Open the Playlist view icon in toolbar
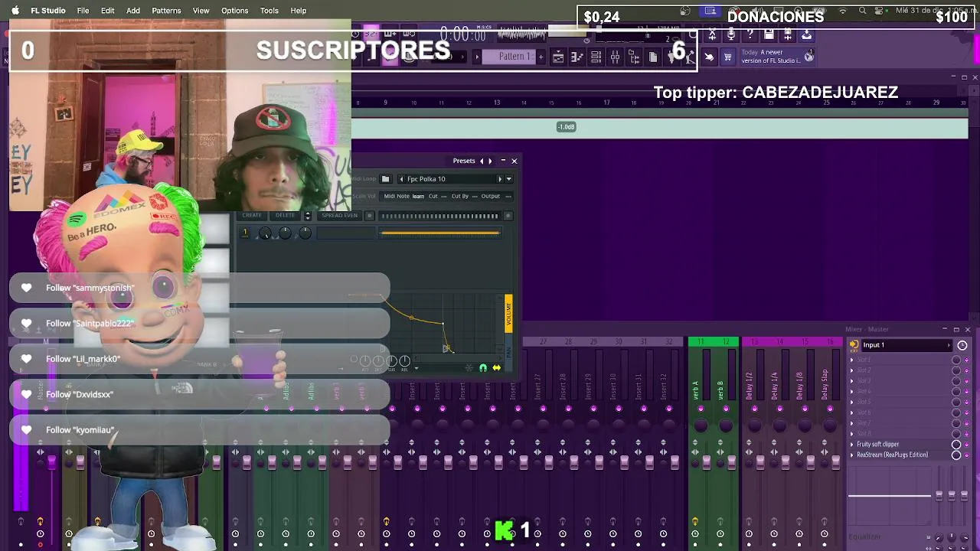This screenshot has width=980, height=551. coord(557,57)
